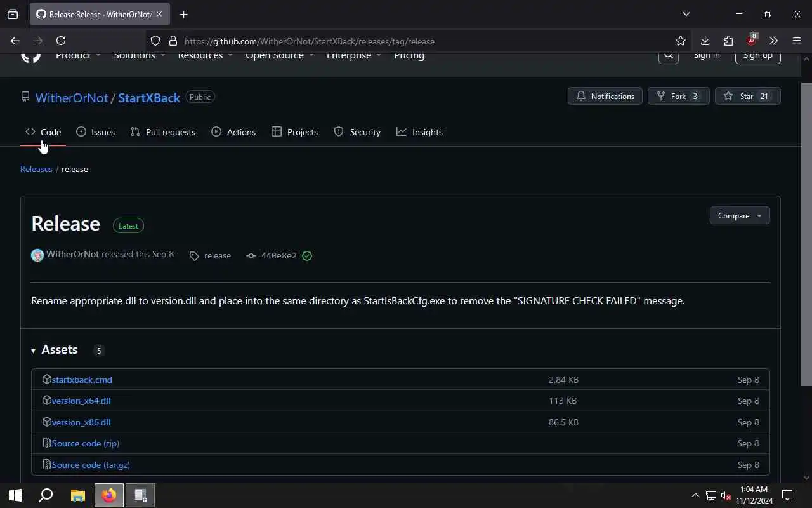This screenshot has height=508, width=812.
Task: Open Windows Start menu
Action: click(x=15, y=495)
